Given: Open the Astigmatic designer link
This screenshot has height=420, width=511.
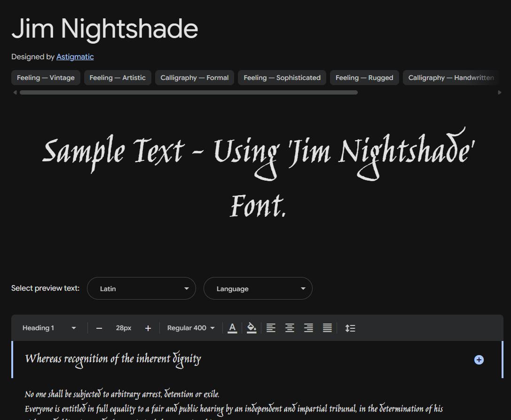Looking at the screenshot, I should point(75,57).
